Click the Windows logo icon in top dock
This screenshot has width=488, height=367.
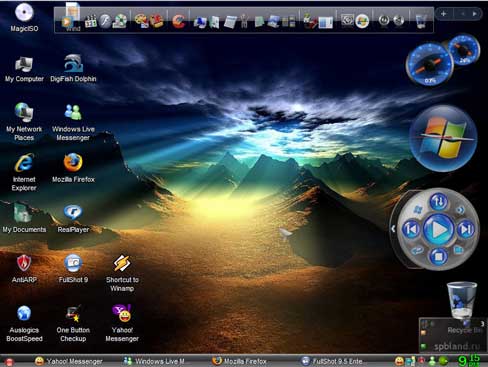pos(362,21)
